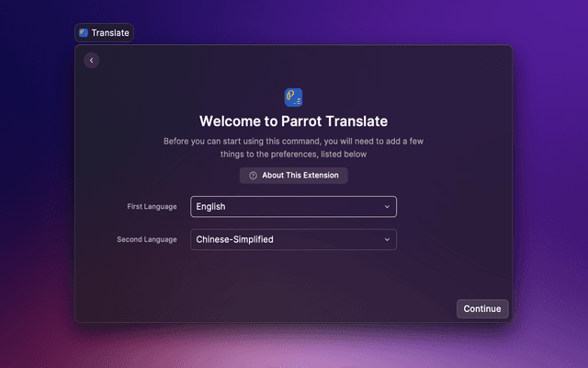Expand the chevron on the Chinese-Simplified field
This screenshot has height=368, width=588.
click(x=387, y=240)
